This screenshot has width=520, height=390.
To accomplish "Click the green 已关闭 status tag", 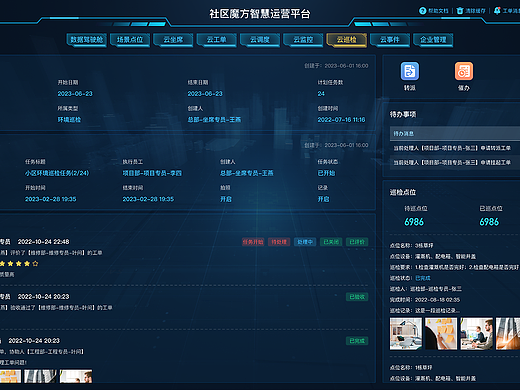I will pyautogui.click(x=331, y=242).
